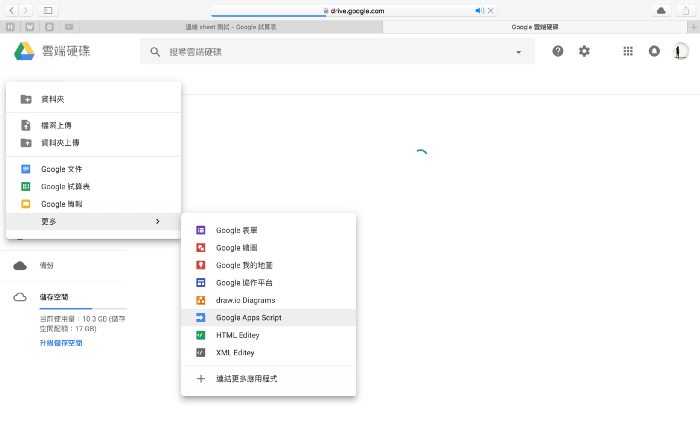Open the Google apps grid icon
Viewport: 700px width, 437px height.
[x=628, y=51]
